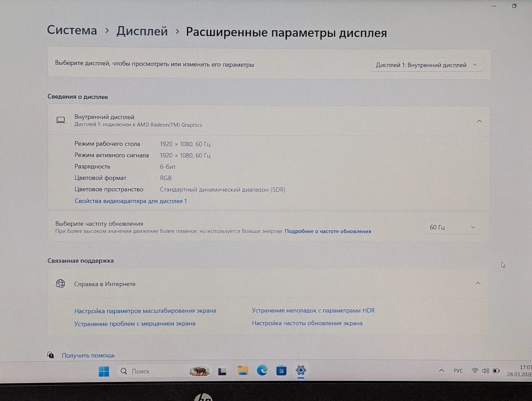Click the RGB color format value
The image size is (532, 401).
click(x=165, y=178)
